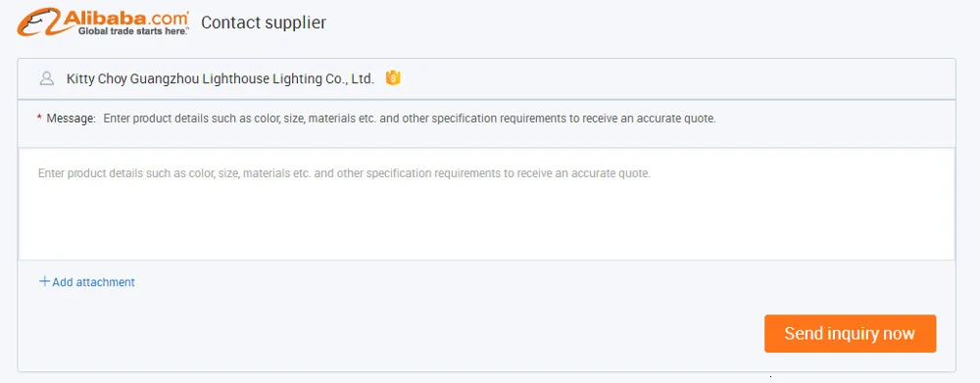980x383 pixels.
Task: Click the Add attachment link
Action: click(x=93, y=282)
